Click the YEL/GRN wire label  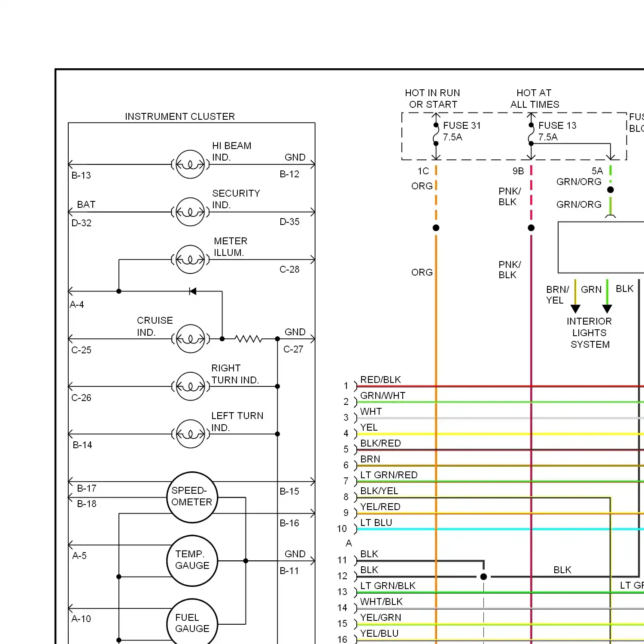tap(381, 617)
